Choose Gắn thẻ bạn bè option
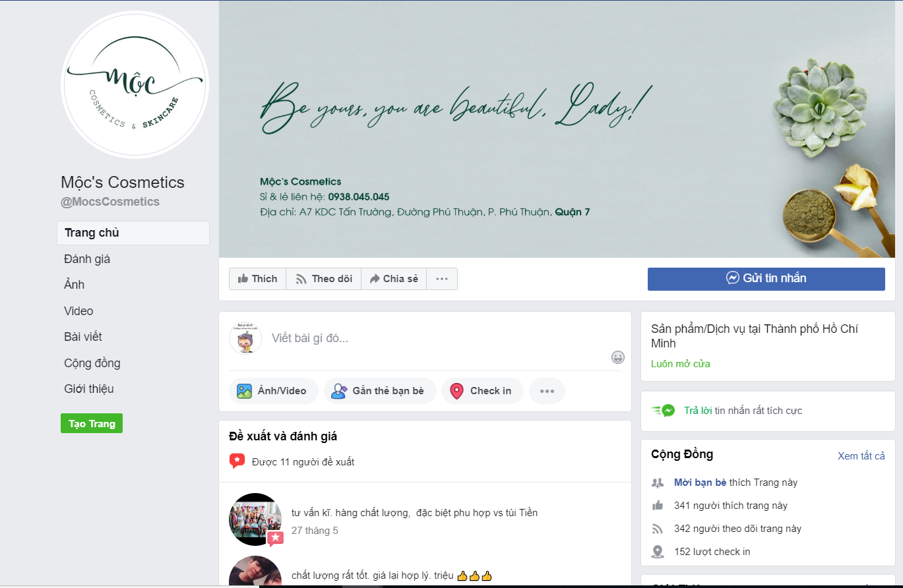The image size is (903, 588). point(380,391)
